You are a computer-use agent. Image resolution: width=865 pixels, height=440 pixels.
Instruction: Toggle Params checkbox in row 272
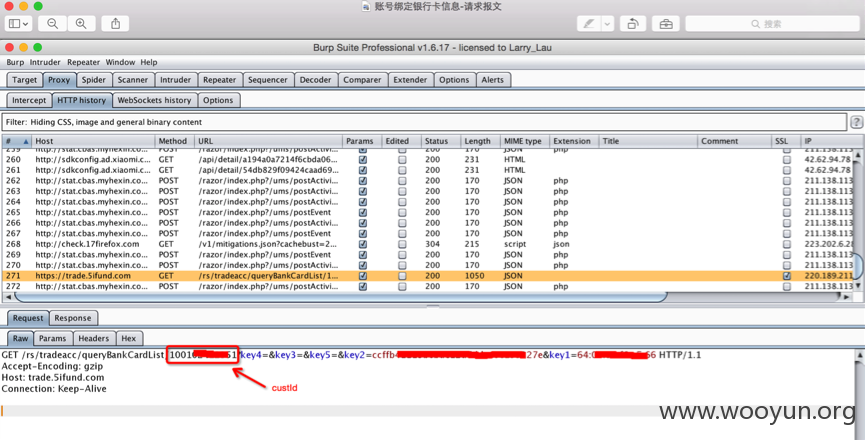click(362, 287)
